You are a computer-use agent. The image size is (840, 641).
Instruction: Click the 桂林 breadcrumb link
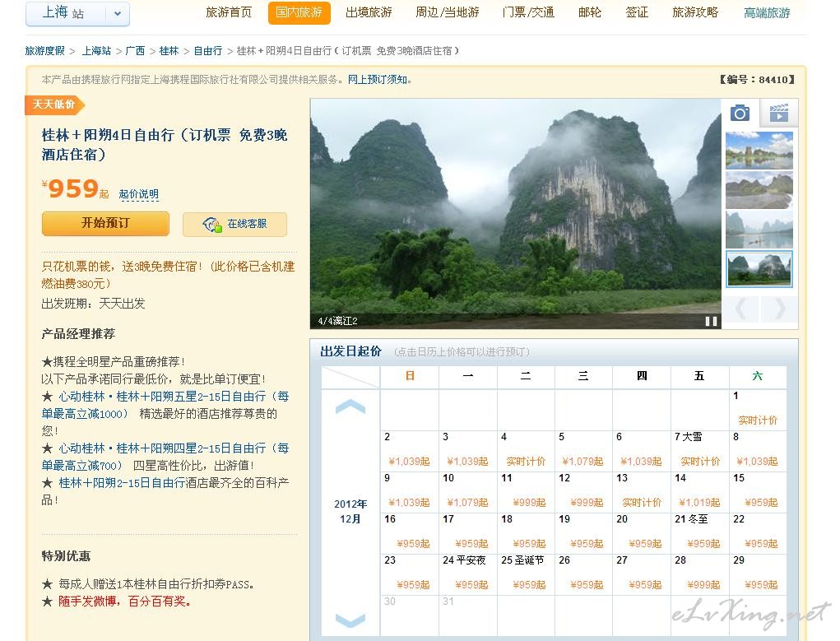coord(169,51)
